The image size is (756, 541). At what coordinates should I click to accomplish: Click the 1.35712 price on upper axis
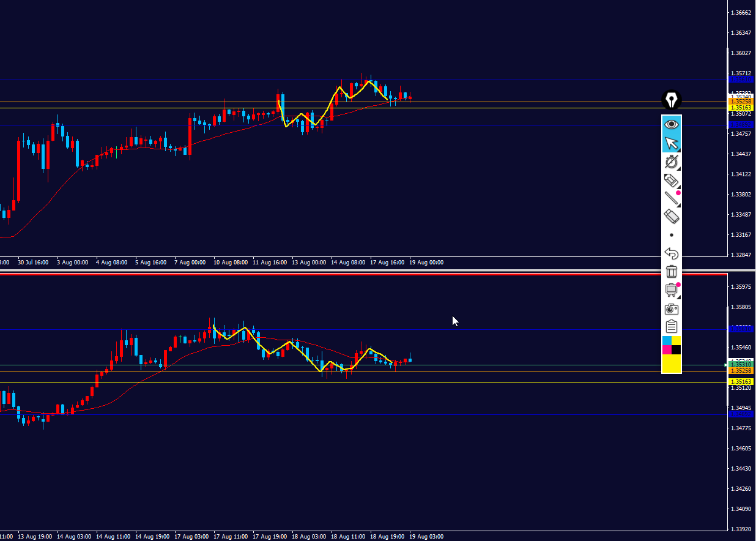coord(741,73)
